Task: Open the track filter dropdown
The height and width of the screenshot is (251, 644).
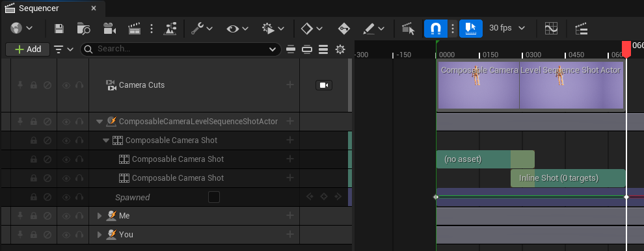Action: pyautogui.click(x=64, y=49)
